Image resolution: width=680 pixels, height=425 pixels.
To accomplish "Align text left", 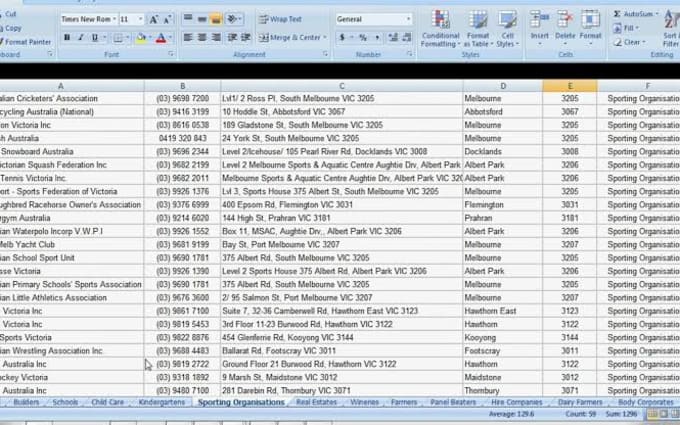I will (x=188, y=37).
